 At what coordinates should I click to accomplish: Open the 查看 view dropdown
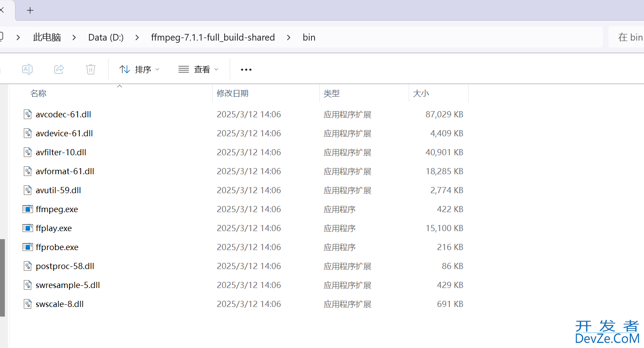click(x=198, y=69)
